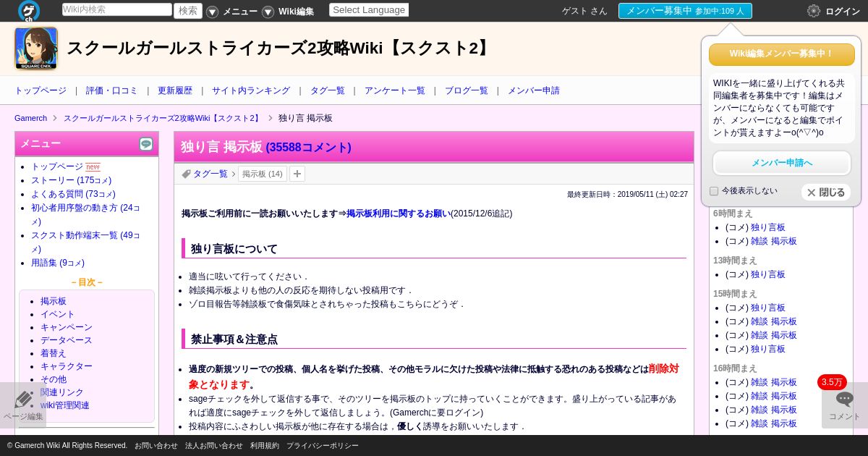This screenshot has height=456, width=868.
Task: Click the settings gear icon beside ログイン
Action: pos(814,11)
